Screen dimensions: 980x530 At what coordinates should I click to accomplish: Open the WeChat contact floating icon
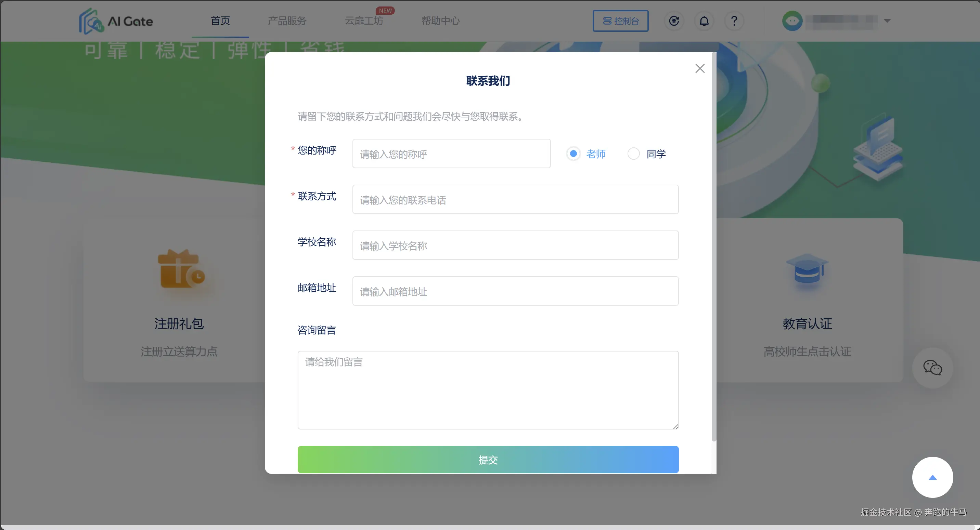pos(932,367)
